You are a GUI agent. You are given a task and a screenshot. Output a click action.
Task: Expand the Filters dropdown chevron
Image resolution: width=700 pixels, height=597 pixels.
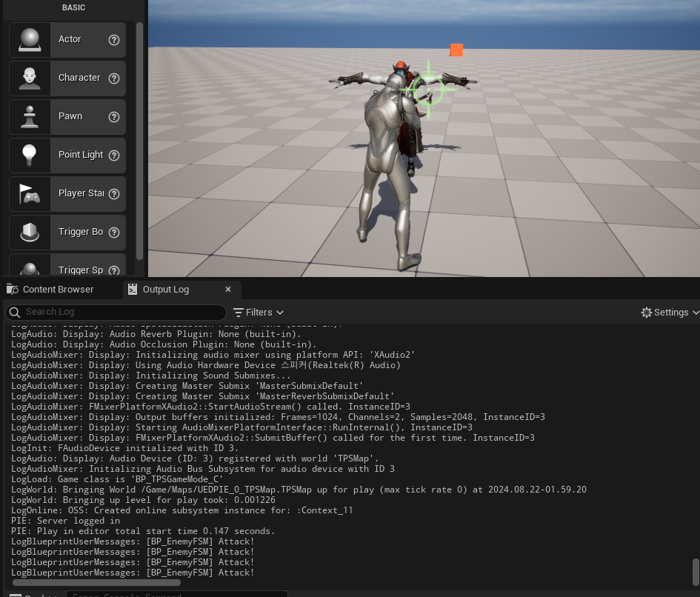(280, 313)
